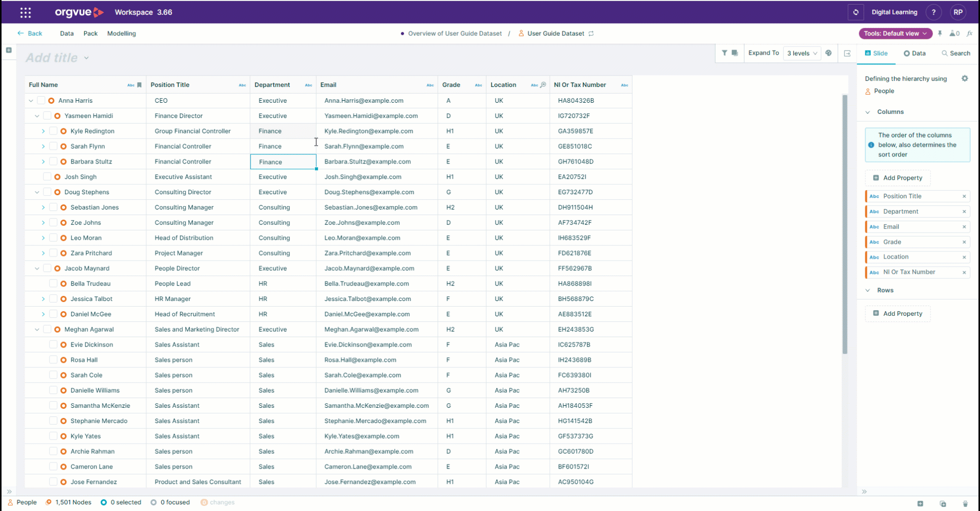Click the pin icon beside Tools dropdown
Image resolution: width=980 pixels, height=511 pixels.
coord(940,33)
